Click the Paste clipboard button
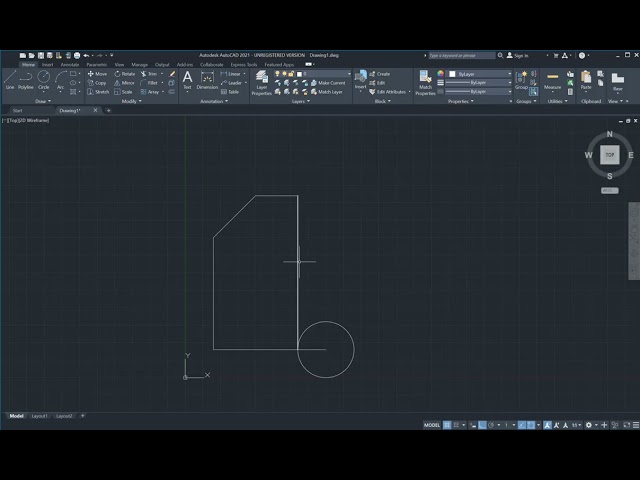The image size is (640, 480). point(586,80)
